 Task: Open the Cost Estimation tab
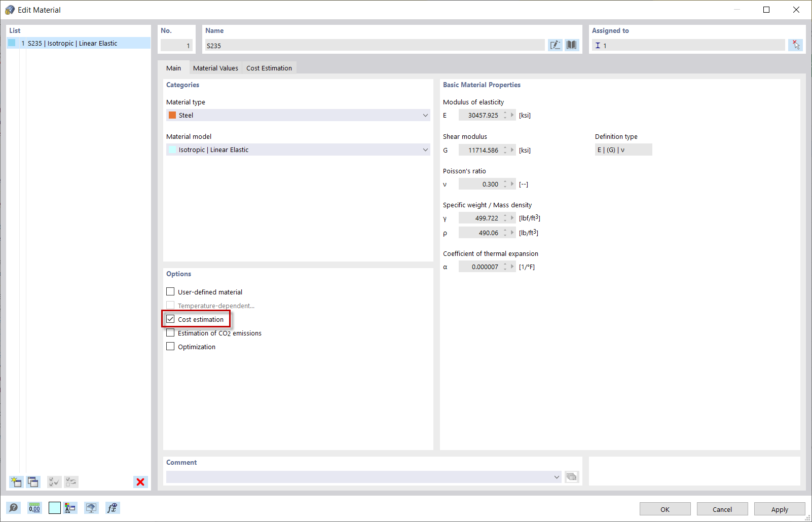pyautogui.click(x=269, y=67)
